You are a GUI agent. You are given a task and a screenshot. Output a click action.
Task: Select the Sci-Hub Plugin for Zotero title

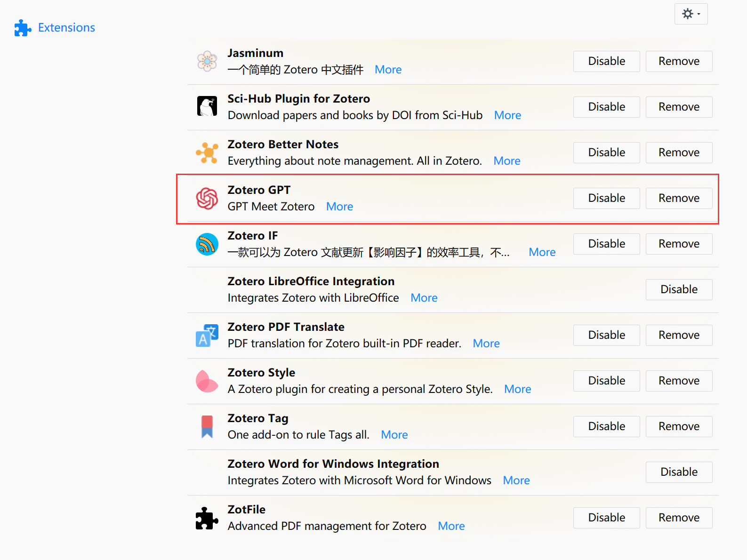click(x=299, y=99)
